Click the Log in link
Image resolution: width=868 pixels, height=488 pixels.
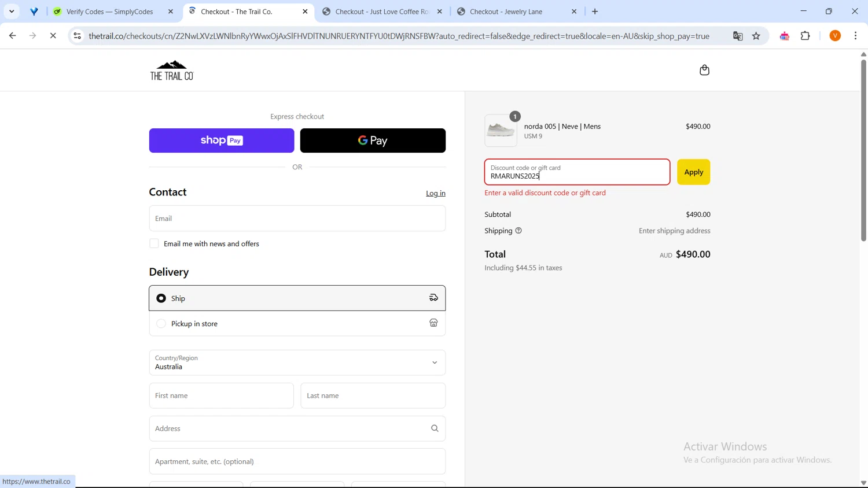click(x=436, y=193)
